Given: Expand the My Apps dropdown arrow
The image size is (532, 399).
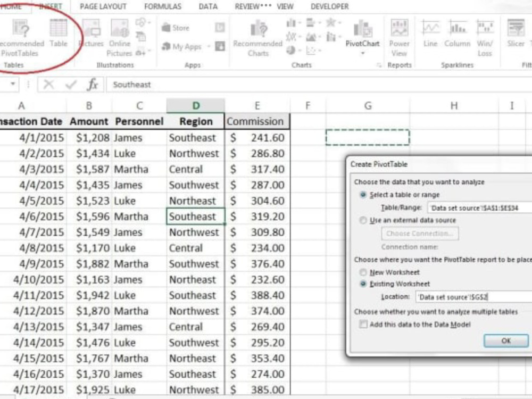Looking at the screenshot, I should (x=209, y=47).
